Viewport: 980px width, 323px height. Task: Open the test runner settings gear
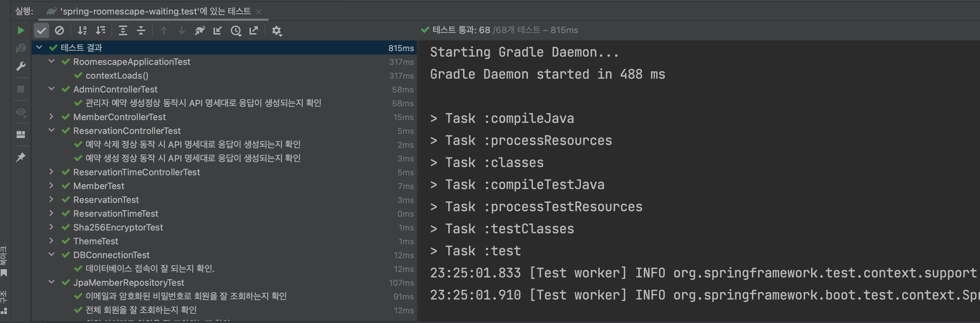277,31
